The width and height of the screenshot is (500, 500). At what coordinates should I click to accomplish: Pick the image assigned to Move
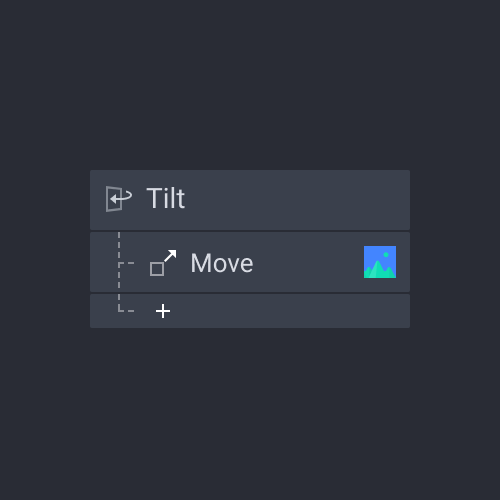tap(380, 262)
